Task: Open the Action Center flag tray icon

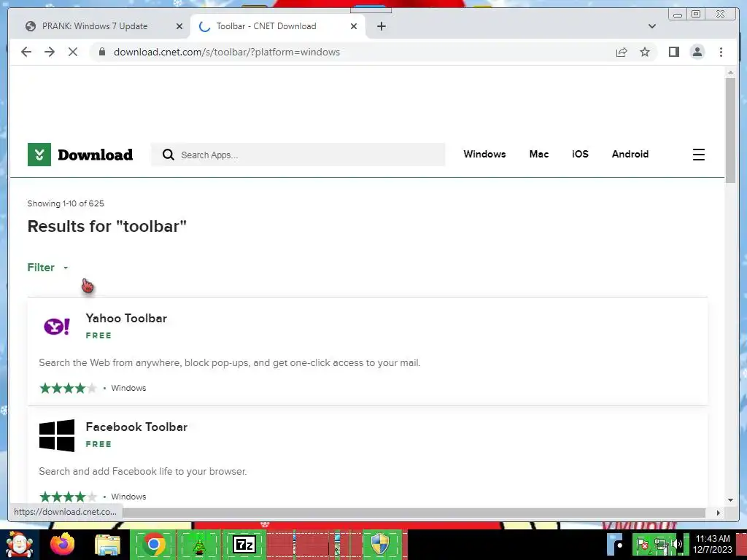Action: point(643,544)
